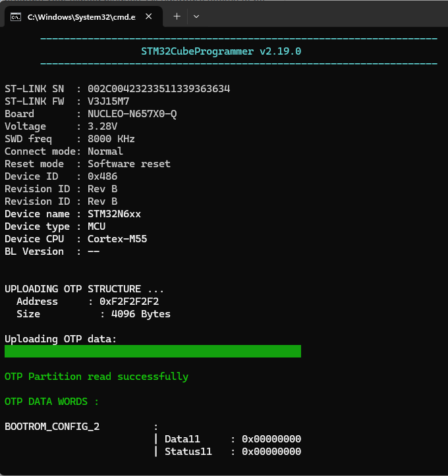Click the Uploading OTP data label

(x=61, y=339)
